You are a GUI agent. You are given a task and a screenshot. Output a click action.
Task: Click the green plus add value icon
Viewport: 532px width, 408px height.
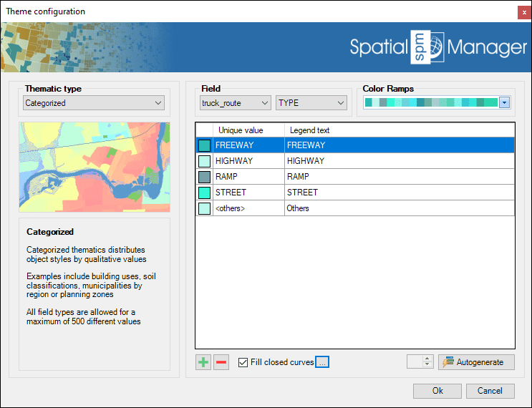[x=203, y=362]
